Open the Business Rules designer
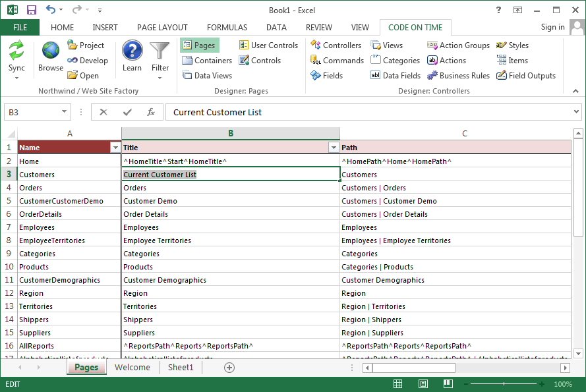The image size is (586, 392). [x=458, y=75]
